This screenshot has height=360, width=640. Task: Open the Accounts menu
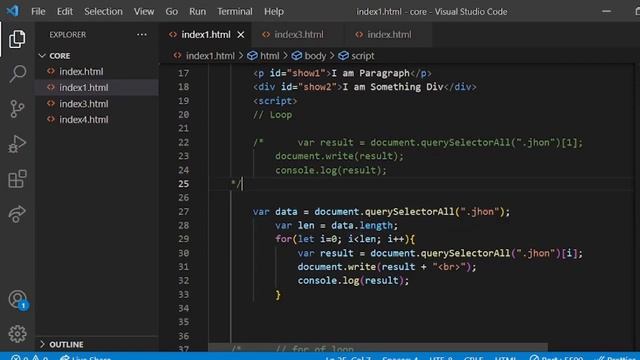tap(18, 300)
